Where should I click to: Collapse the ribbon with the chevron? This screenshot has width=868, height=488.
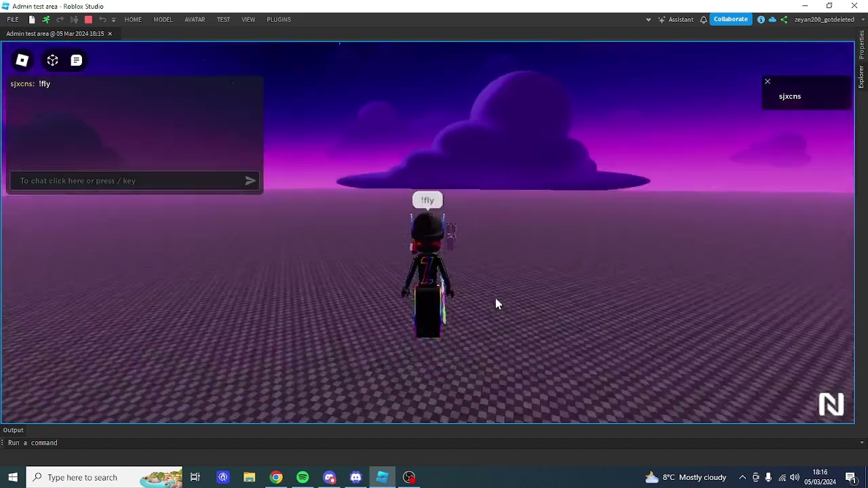coord(648,20)
